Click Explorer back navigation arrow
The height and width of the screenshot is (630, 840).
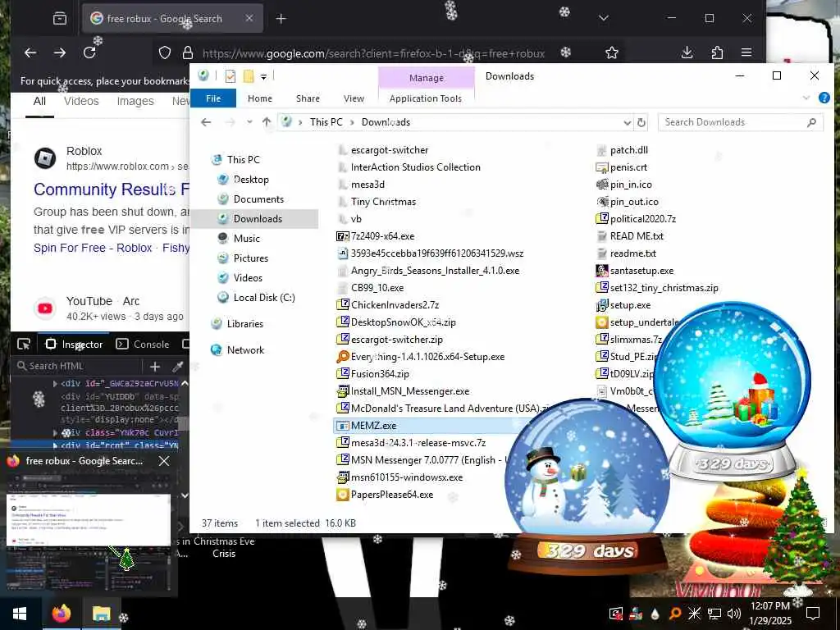click(206, 122)
